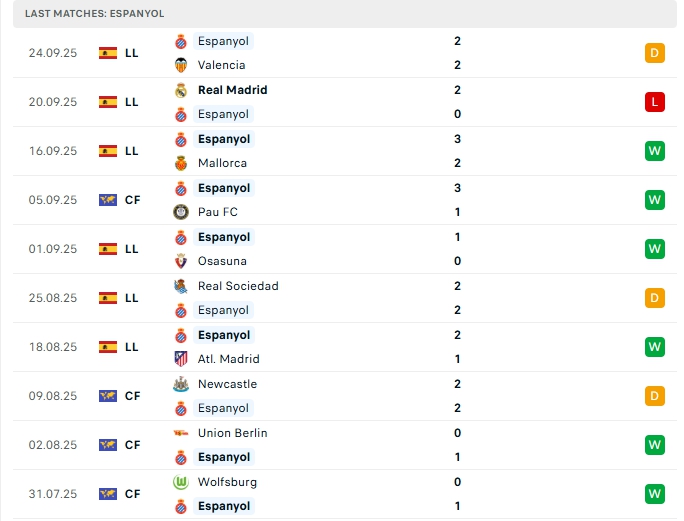This screenshot has width=684, height=521.
Task: Click the Atl. Madrid crest icon
Action: (181, 359)
